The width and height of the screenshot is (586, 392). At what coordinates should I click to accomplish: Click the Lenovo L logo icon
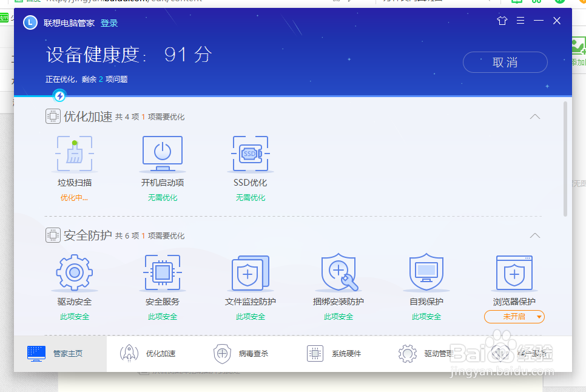click(30, 22)
